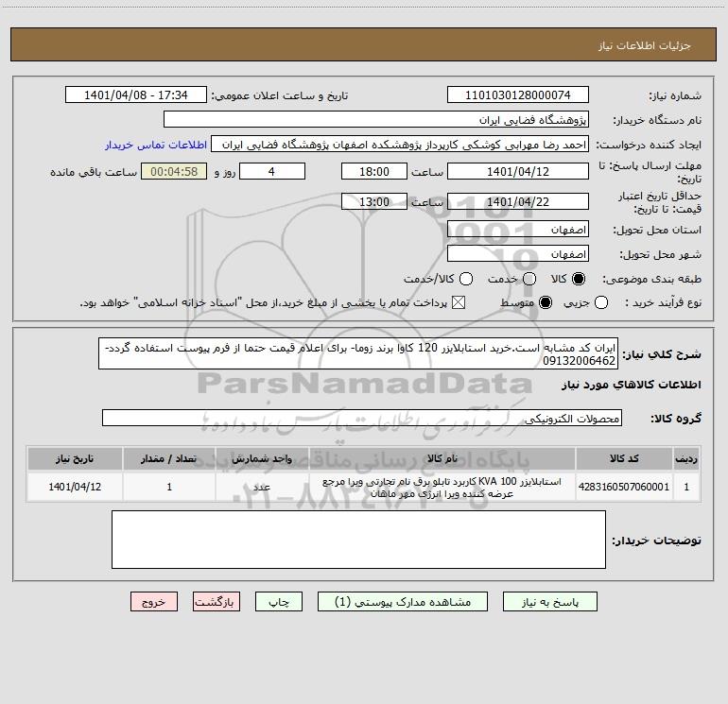Click the row number cell 1
The width and height of the screenshot is (728, 704).
pyautogui.click(x=686, y=487)
